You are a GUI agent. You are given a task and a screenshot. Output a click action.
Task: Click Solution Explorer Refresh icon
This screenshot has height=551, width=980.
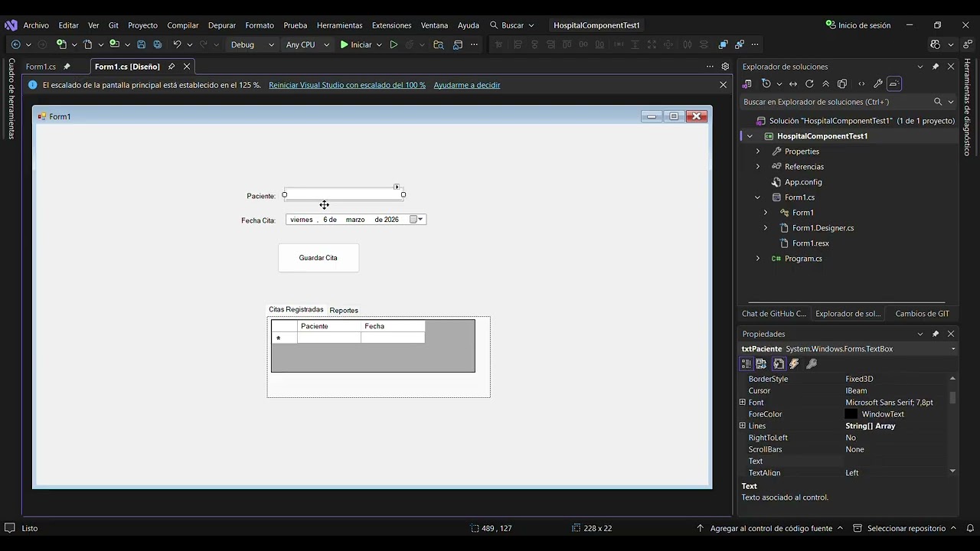pyautogui.click(x=809, y=83)
